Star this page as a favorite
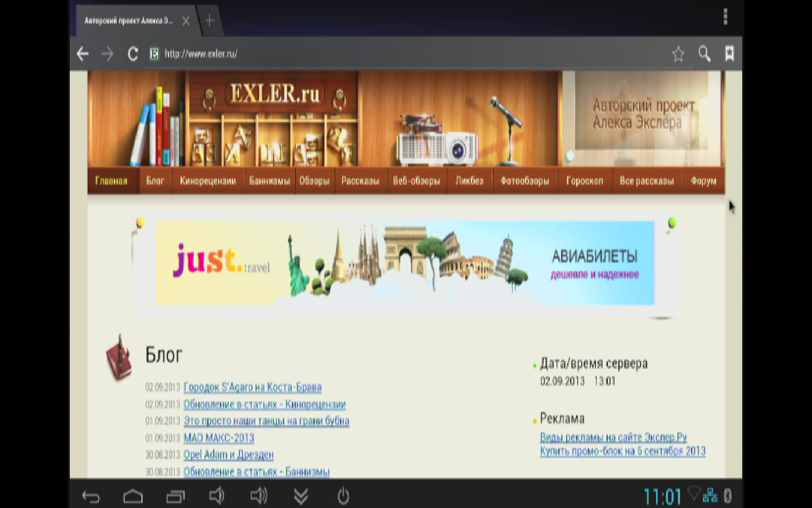This screenshot has height=508, width=812. (x=678, y=54)
